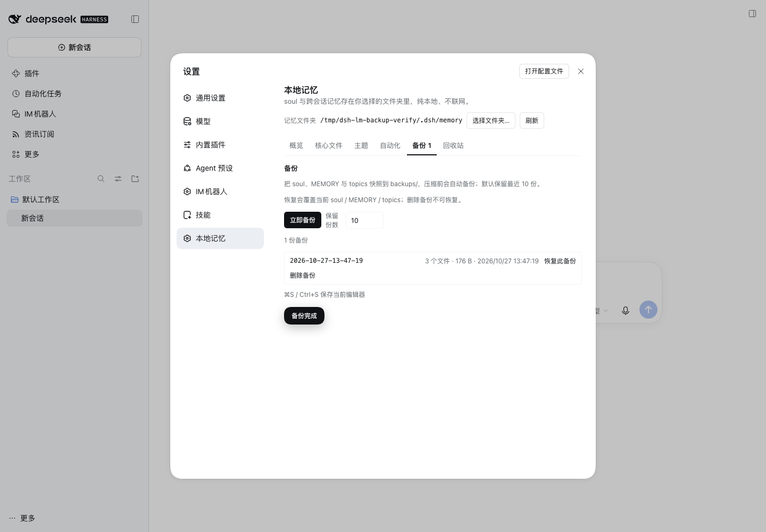Click the bottom ··· 更多 entry
Screen dimensions: 766x532
click(22, 518)
